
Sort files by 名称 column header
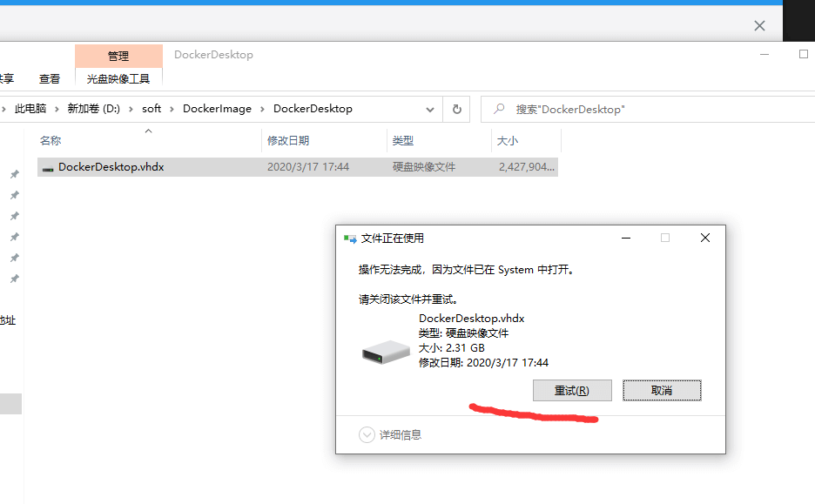pyautogui.click(x=51, y=141)
